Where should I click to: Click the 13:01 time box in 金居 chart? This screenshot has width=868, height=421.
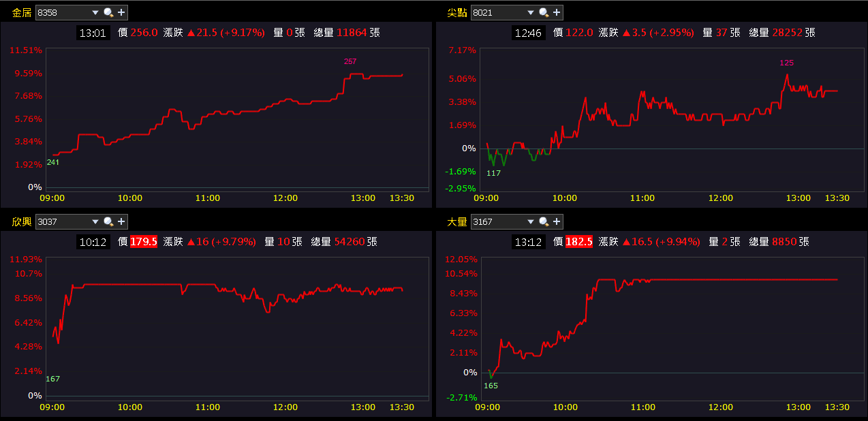(x=93, y=32)
